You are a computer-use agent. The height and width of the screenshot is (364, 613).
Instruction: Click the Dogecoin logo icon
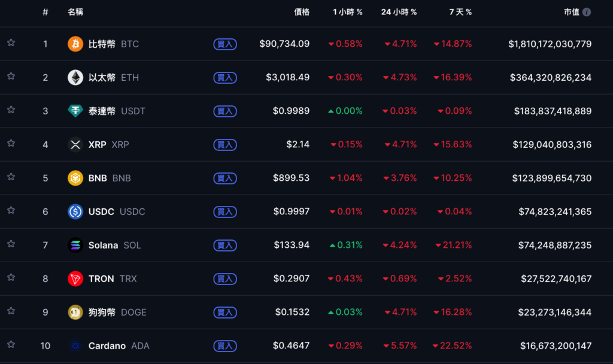click(x=75, y=312)
